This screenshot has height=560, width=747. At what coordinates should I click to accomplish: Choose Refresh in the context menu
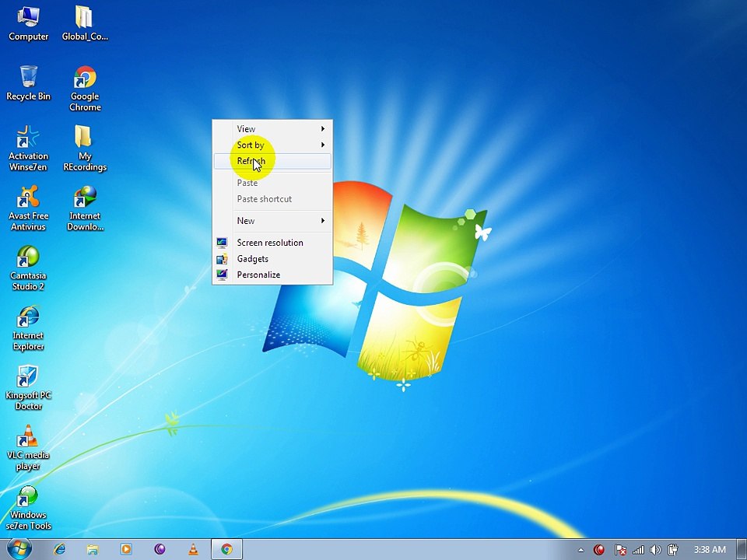[x=272, y=161]
